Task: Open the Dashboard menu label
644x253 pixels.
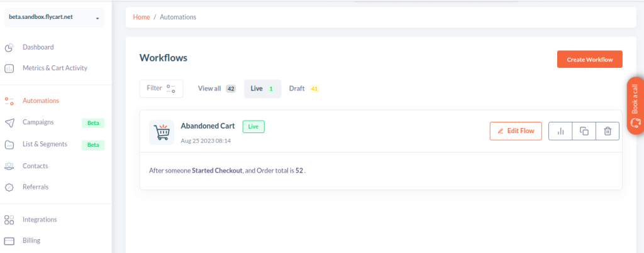Action: point(38,47)
